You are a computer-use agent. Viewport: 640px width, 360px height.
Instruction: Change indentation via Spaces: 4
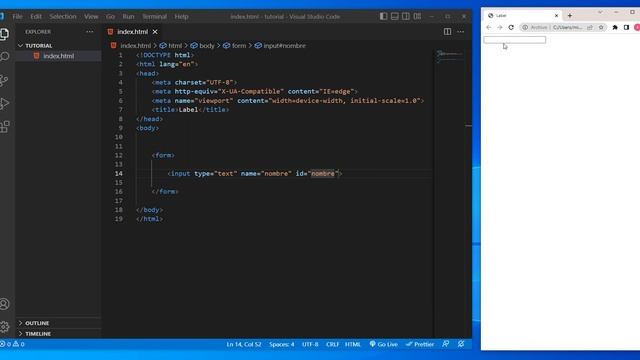tap(281, 344)
